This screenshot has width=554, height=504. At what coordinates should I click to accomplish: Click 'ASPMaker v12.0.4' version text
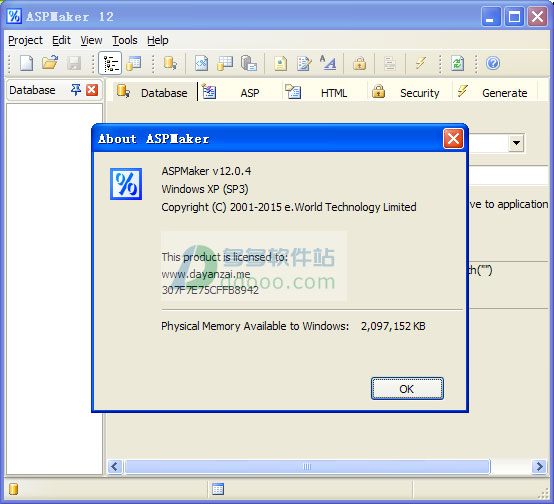tap(206, 171)
